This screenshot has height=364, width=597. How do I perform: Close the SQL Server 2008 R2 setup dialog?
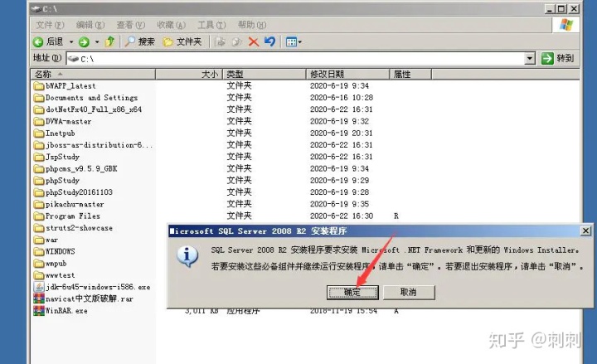tap(585, 231)
